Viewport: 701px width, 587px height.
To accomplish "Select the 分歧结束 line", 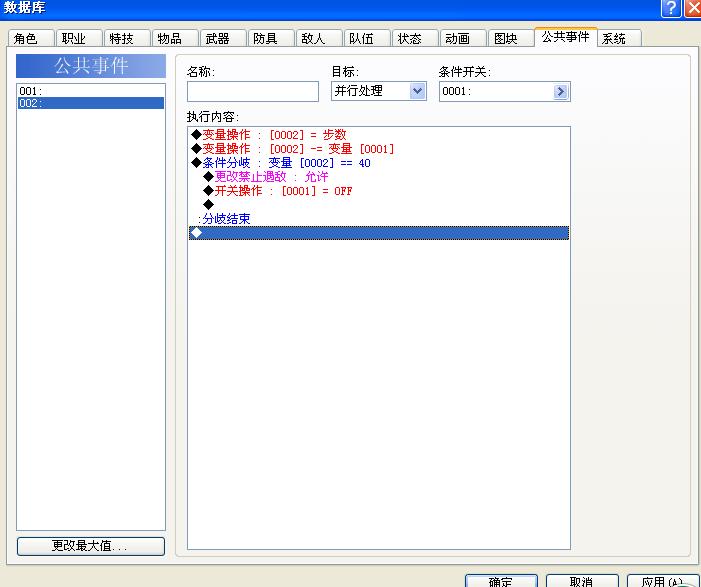I will tap(379, 219).
